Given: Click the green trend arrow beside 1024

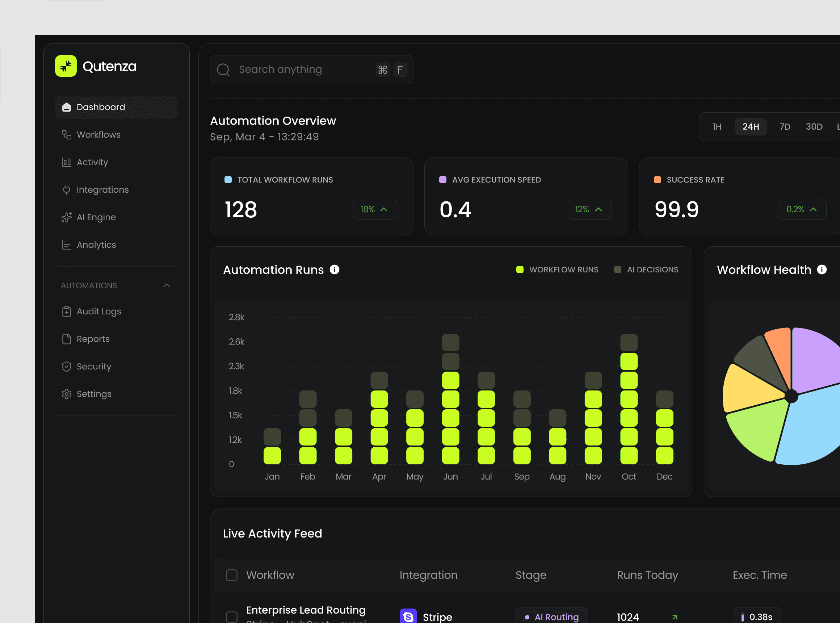Looking at the screenshot, I should [675, 617].
